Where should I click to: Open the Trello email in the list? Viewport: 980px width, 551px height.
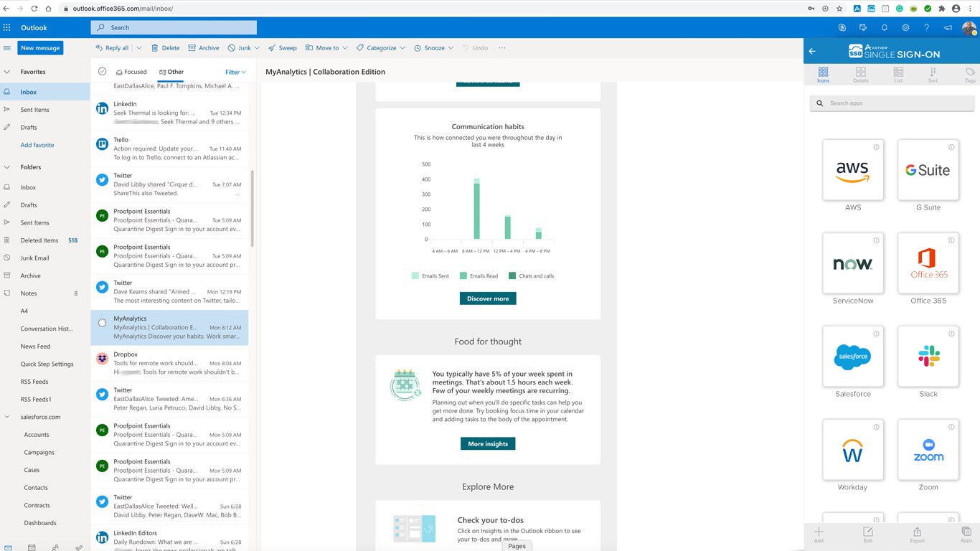click(x=170, y=149)
